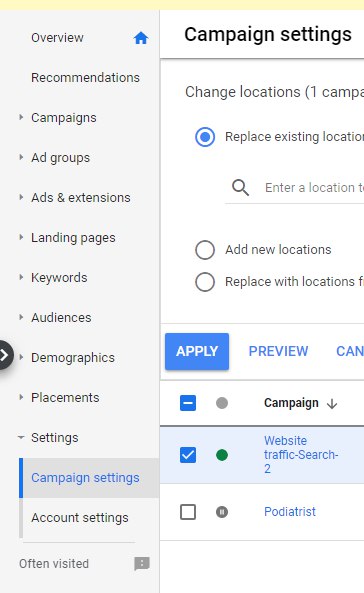Image resolution: width=364 pixels, height=593 pixels.
Task: Click the APPLY button
Action: pos(197,351)
